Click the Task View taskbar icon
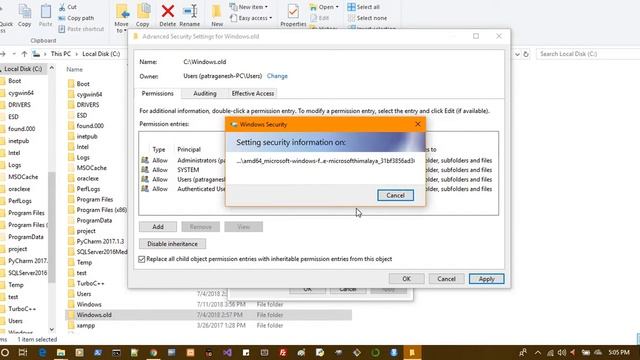The height and width of the screenshot is (360, 640). [23, 352]
